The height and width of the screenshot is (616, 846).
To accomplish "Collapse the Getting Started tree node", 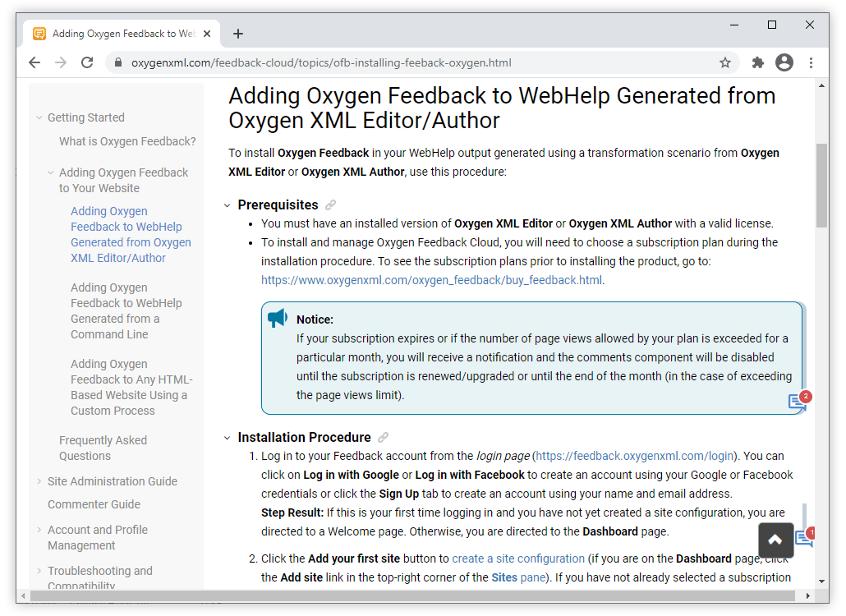I will click(x=39, y=117).
